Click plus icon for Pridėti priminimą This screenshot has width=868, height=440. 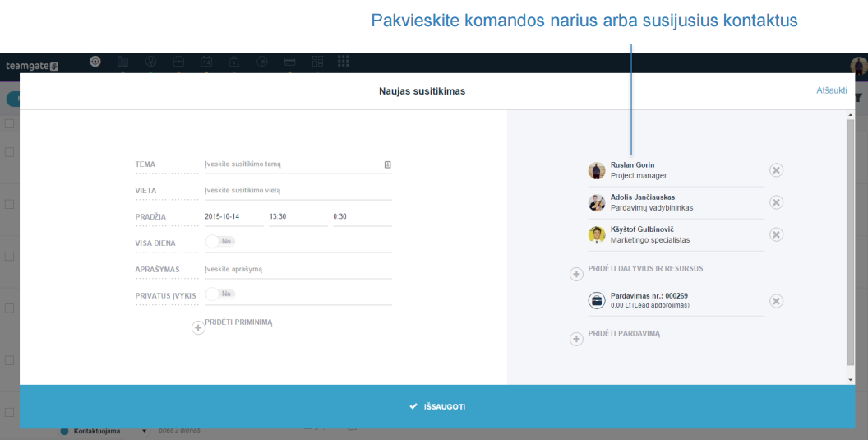(x=198, y=328)
